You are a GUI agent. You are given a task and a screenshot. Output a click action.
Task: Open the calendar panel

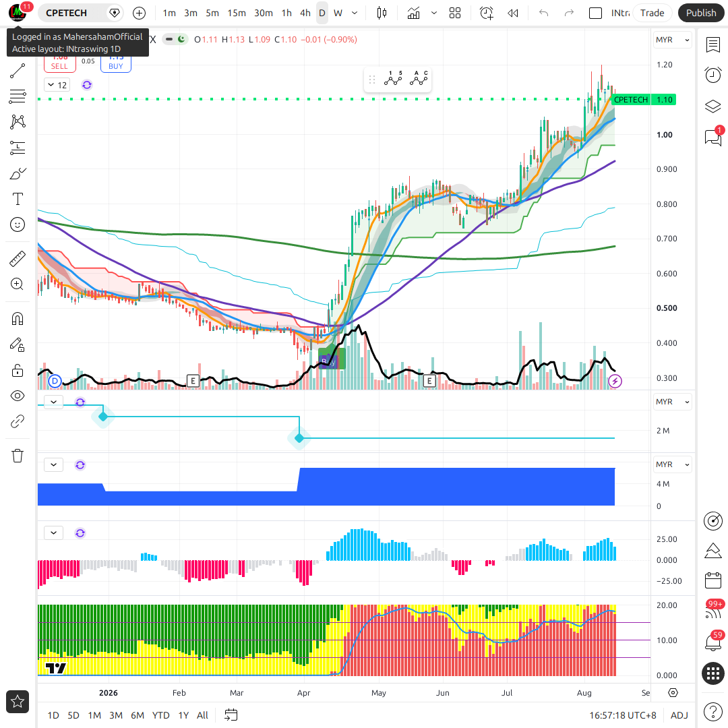[x=713, y=580]
